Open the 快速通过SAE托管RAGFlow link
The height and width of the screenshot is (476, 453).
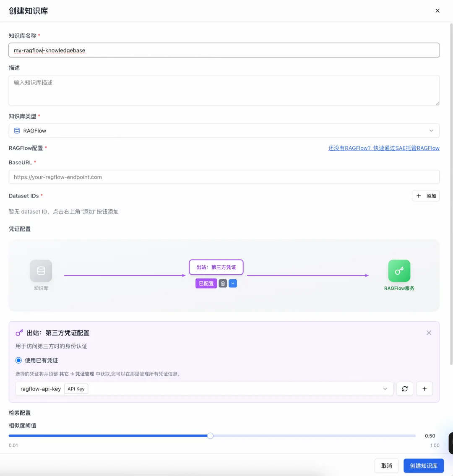point(384,148)
